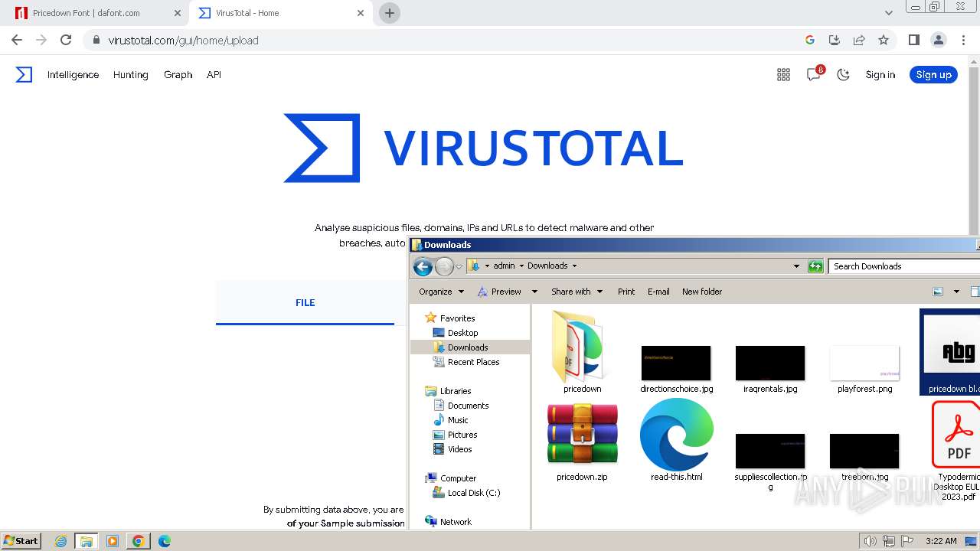Open Intelligence menu item

click(x=73, y=74)
